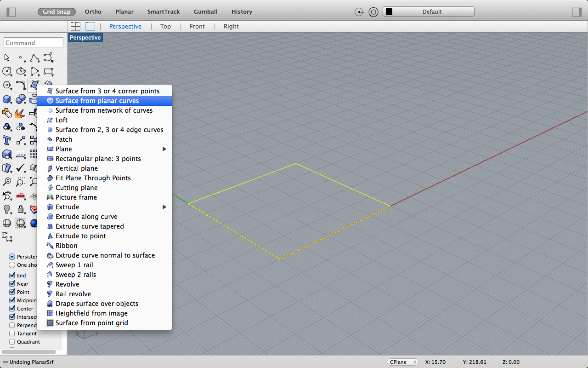The image size is (588, 368).
Task: Activate the Arc drawing tool
Action: (x=34, y=71)
